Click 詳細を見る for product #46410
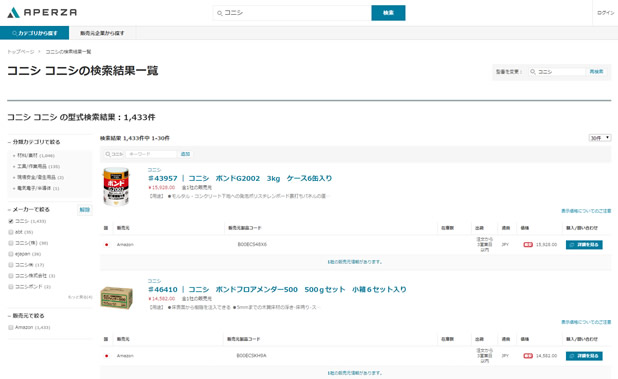Viewport: 618px width, 379px height. point(584,356)
